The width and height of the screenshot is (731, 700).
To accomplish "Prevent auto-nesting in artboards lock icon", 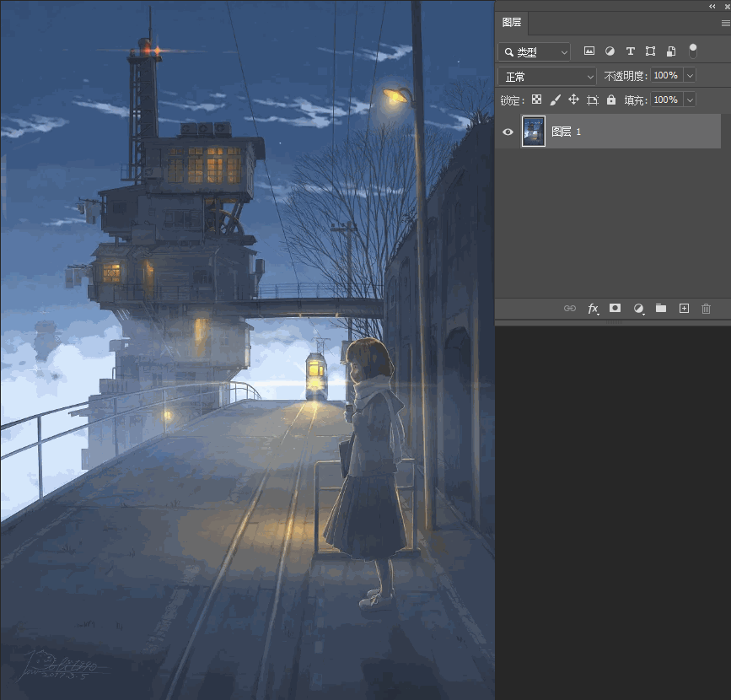I will click(593, 100).
